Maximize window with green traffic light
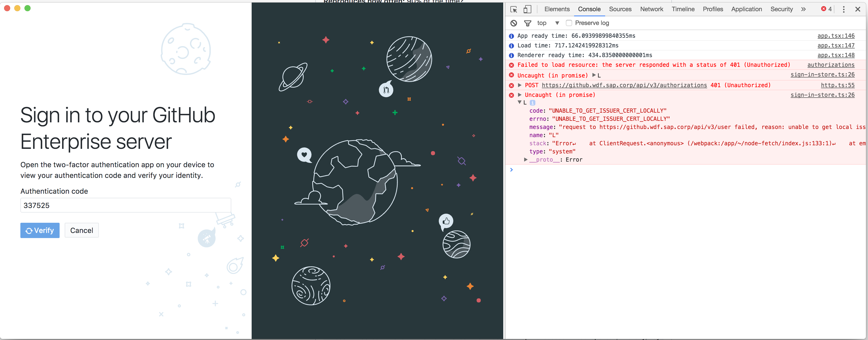 [x=27, y=8]
